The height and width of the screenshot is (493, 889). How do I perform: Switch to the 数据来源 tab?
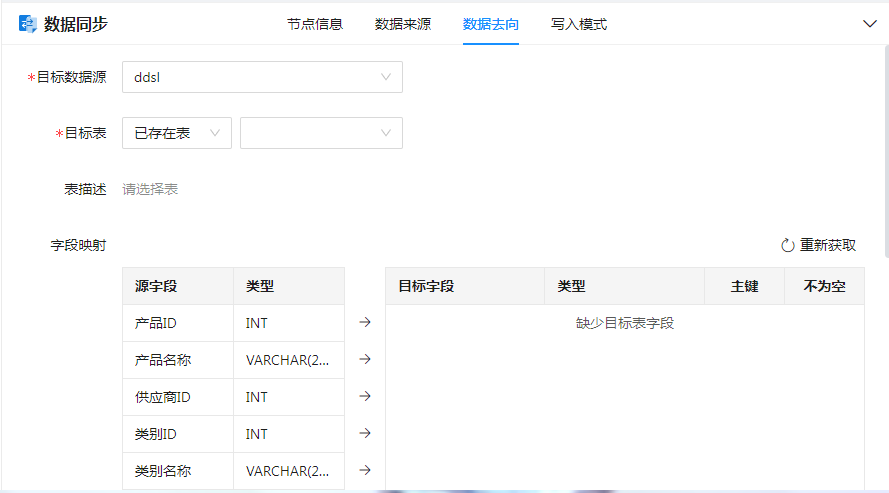(x=403, y=24)
